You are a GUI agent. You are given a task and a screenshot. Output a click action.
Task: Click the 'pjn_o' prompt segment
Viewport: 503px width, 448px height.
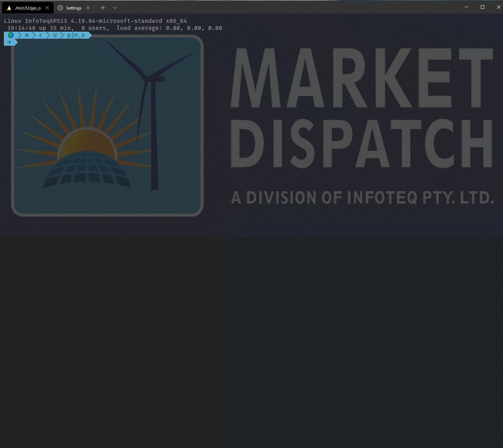(76, 35)
